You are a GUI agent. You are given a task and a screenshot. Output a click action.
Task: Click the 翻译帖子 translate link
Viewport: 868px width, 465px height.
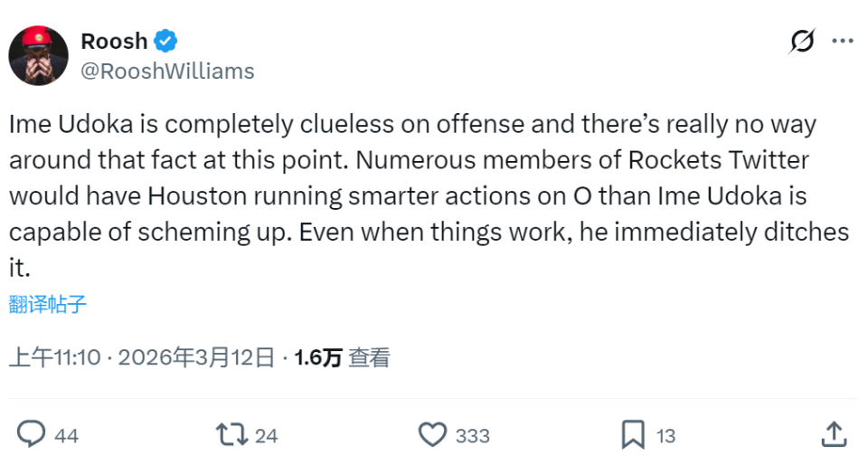(48, 304)
